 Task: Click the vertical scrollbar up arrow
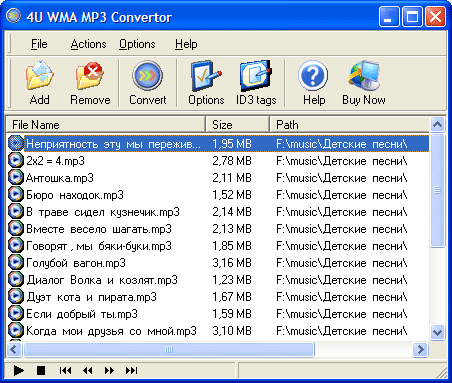click(437, 125)
